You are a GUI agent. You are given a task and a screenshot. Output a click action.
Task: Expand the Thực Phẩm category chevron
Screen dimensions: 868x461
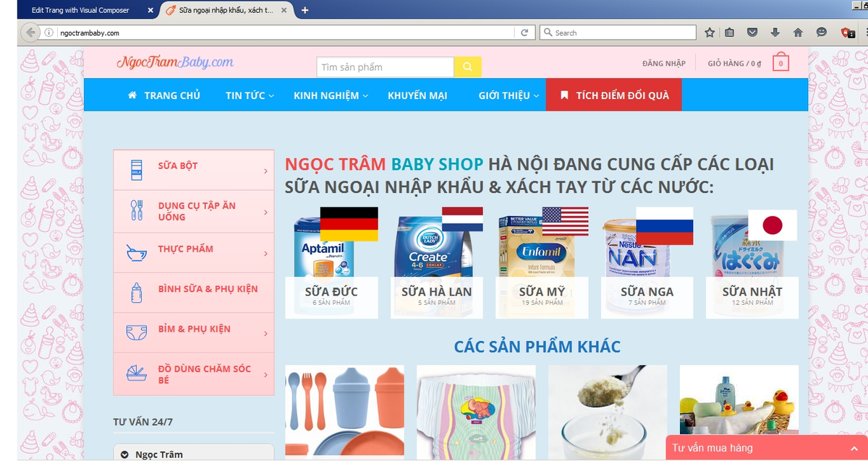tap(266, 254)
